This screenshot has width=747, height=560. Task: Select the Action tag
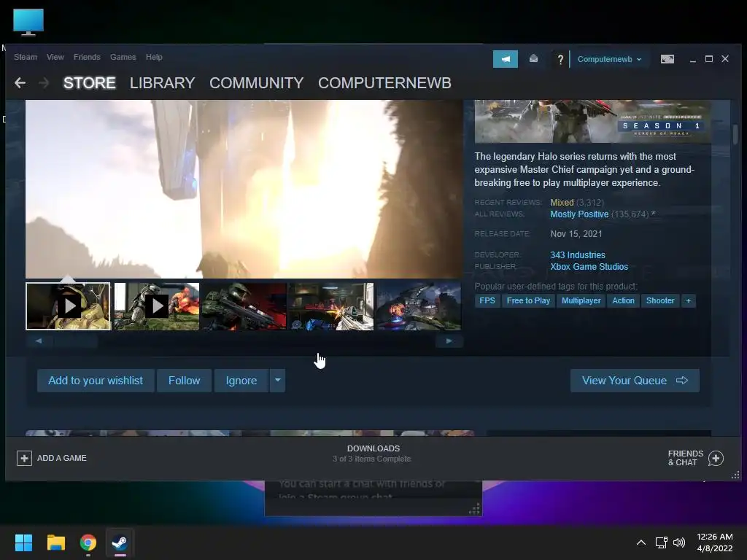click(x=623, y=300)
